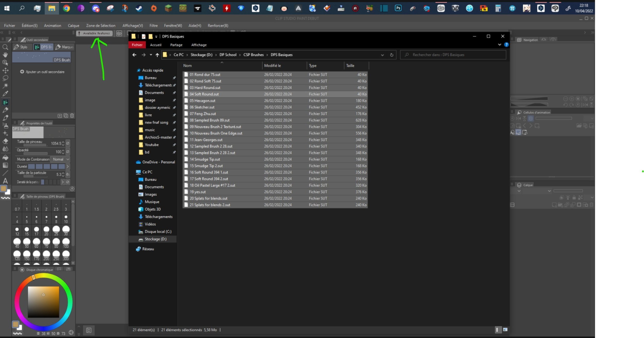Viewport: 644px width, 338px height.
Task: Select the Fill bucket tool
Action: (5, 158)
